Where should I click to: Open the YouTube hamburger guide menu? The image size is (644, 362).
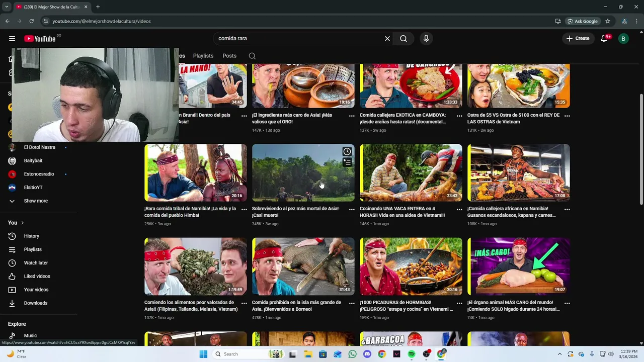pos(12,38)
